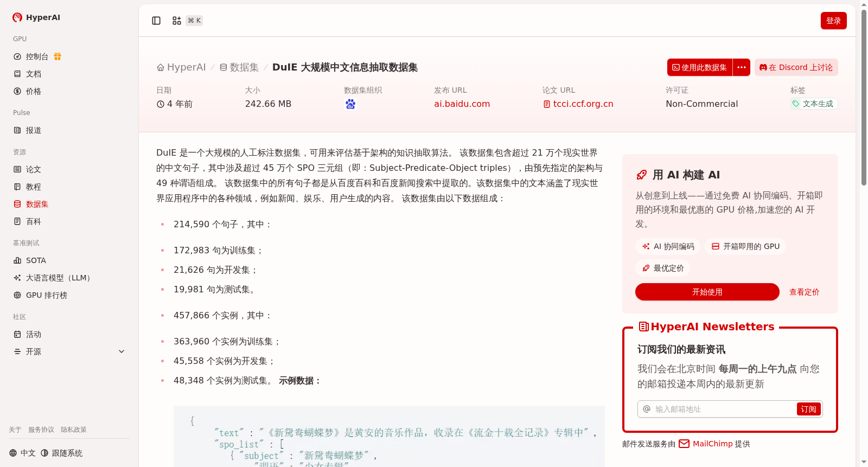Screen dimensions: 868x467
Task: Click the 242.66 MB size value
Action: [x=268, y=104]
